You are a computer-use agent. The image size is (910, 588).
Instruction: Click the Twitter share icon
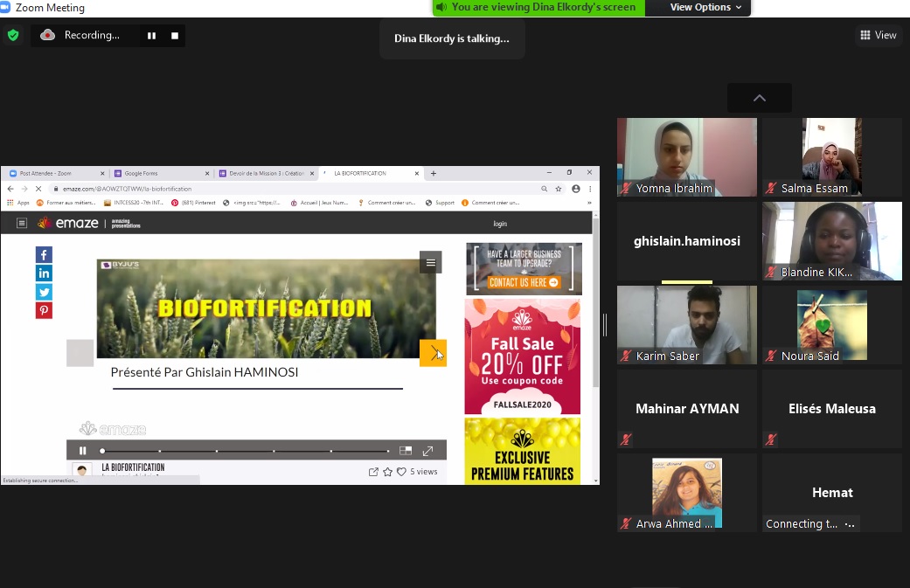[44, 292]
